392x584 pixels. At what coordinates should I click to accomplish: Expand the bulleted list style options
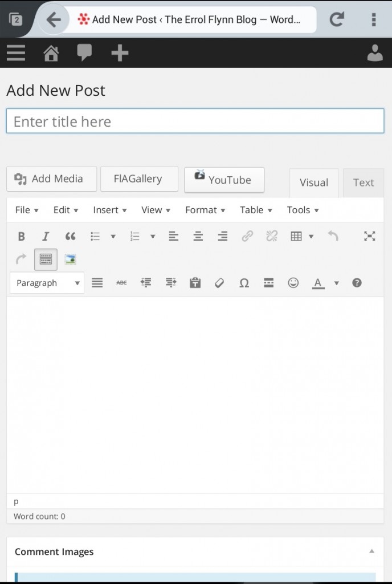coord(113,236)
